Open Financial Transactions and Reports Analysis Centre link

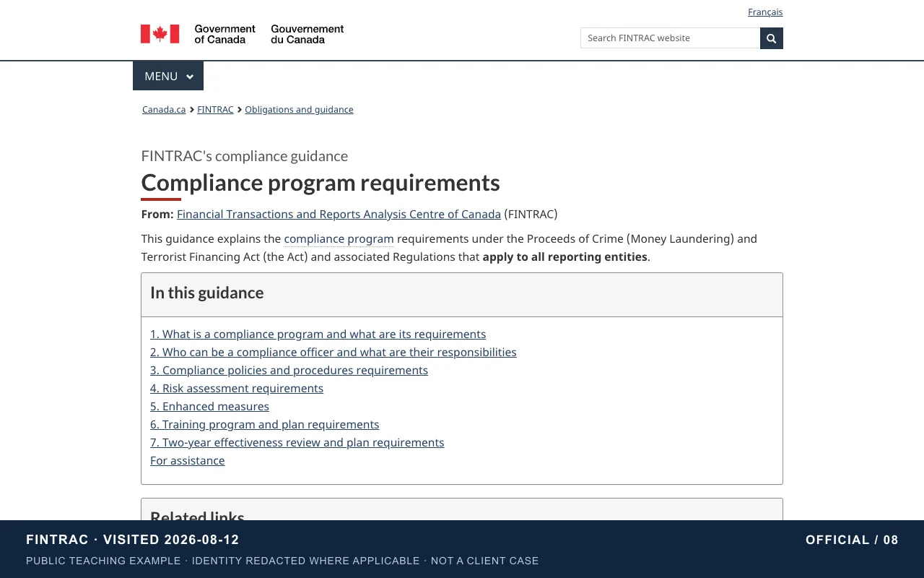339,214
